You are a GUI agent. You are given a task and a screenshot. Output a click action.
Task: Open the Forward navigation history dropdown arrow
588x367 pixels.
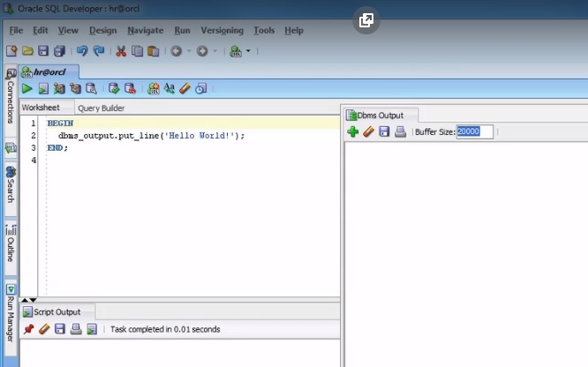tap(214, 52)
